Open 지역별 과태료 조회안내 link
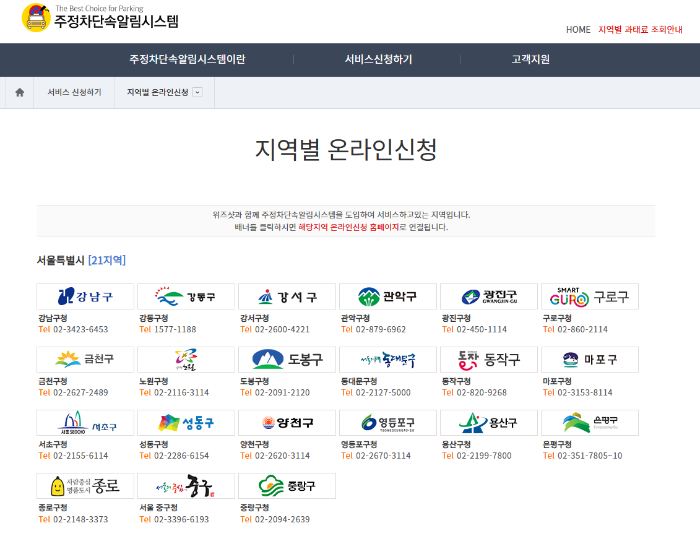The image size is (700, 533). click(640, 29)
